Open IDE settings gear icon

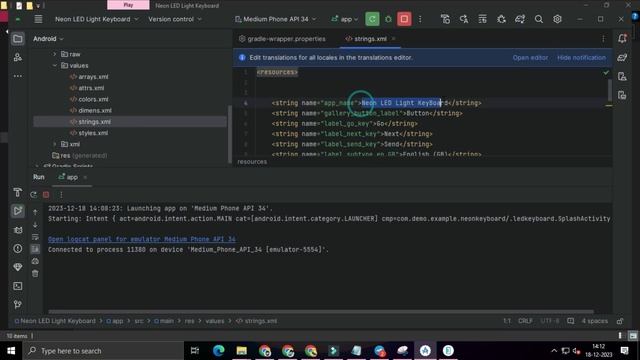click(557, 19)
